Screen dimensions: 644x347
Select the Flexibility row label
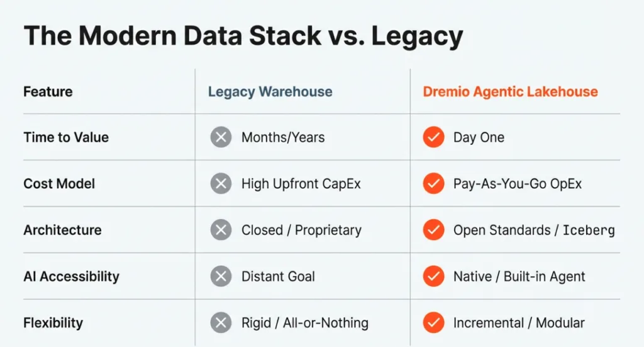[53, 323]
